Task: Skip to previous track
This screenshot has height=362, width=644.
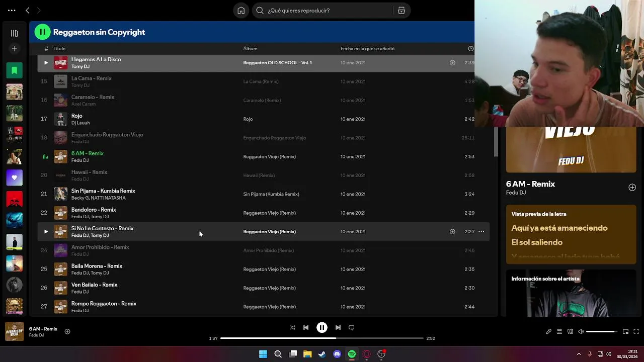Action: [x=306, y=327]
